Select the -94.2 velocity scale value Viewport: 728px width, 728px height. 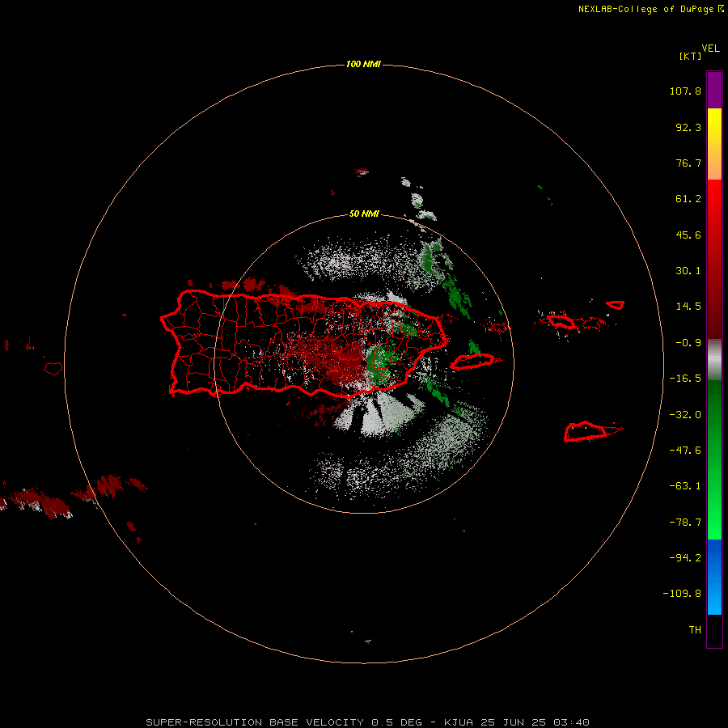tap(685, 558)
